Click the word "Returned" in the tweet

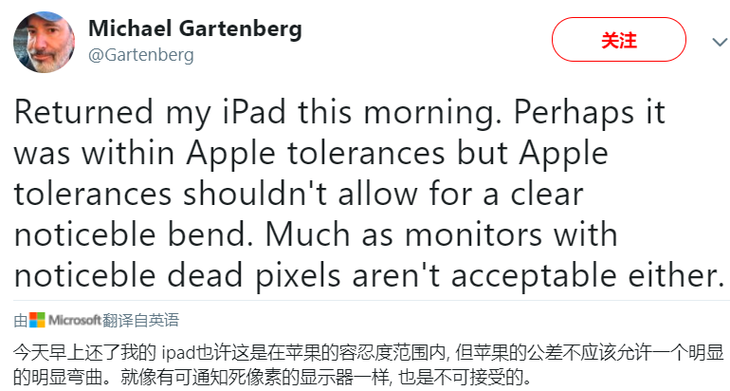(x=84, y=112)
